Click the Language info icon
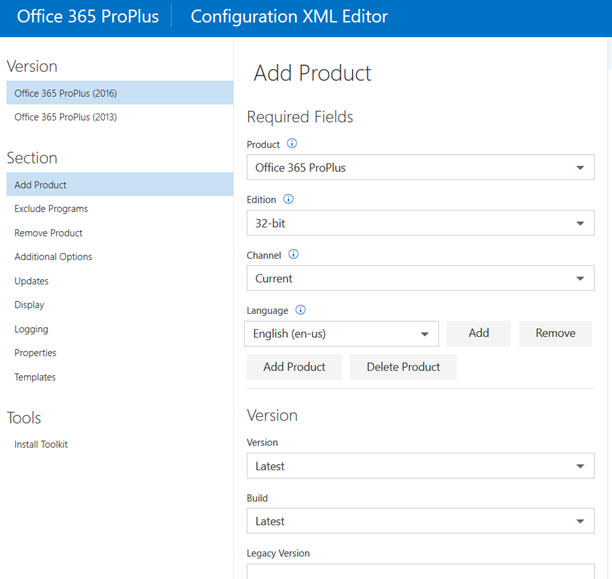 pyautogui.click(x=300, y=310)
